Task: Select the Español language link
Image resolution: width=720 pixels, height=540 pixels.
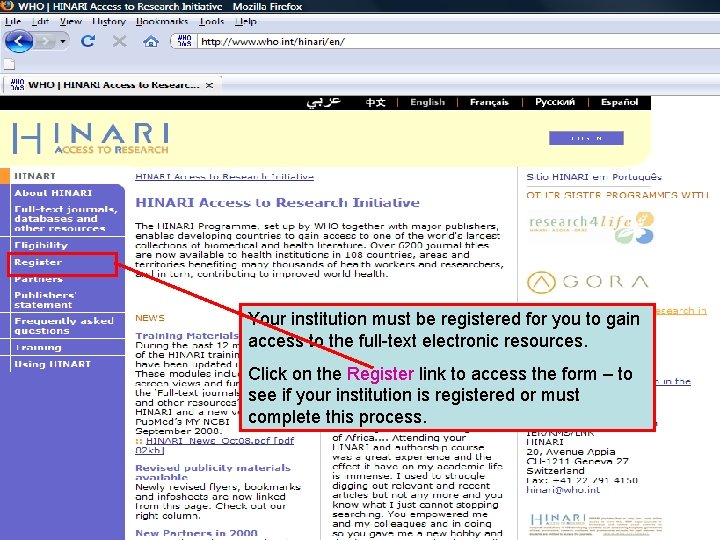Action: 619,102
